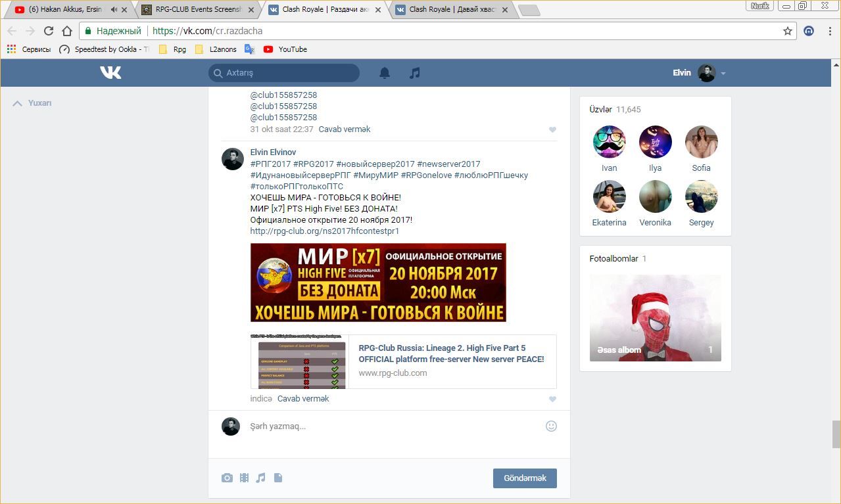Open the МИР x7 banner image
The height and width of the screenshot is (504, 841).
[378, 283]
